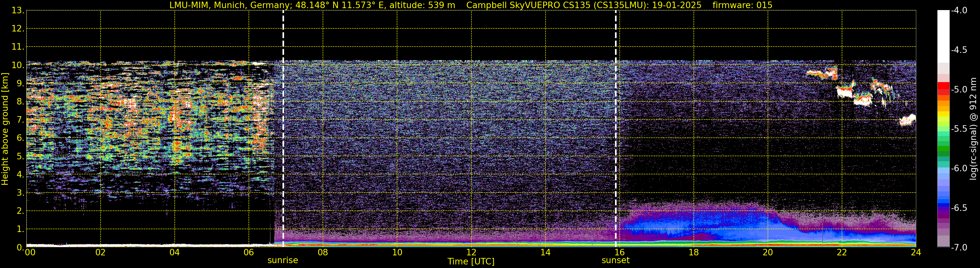The height and width of the screenshot is (268, 980).
Task: Click the colorbar label '-4.5'
Action: point(959,50)
